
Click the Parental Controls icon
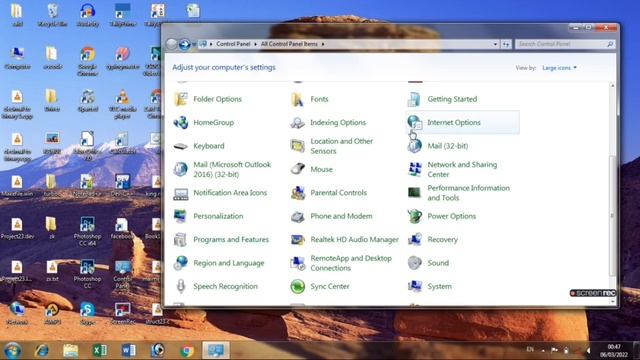pyautogui.click(x=298, y=193)
